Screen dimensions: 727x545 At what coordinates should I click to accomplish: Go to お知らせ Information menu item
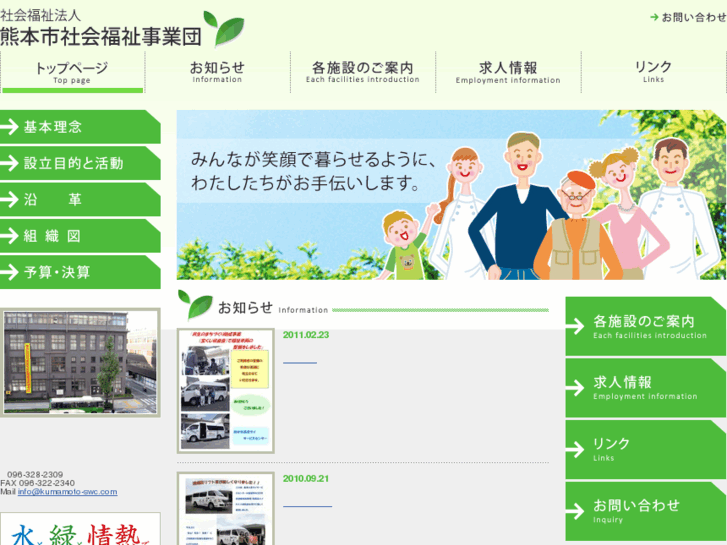[217, 72]
